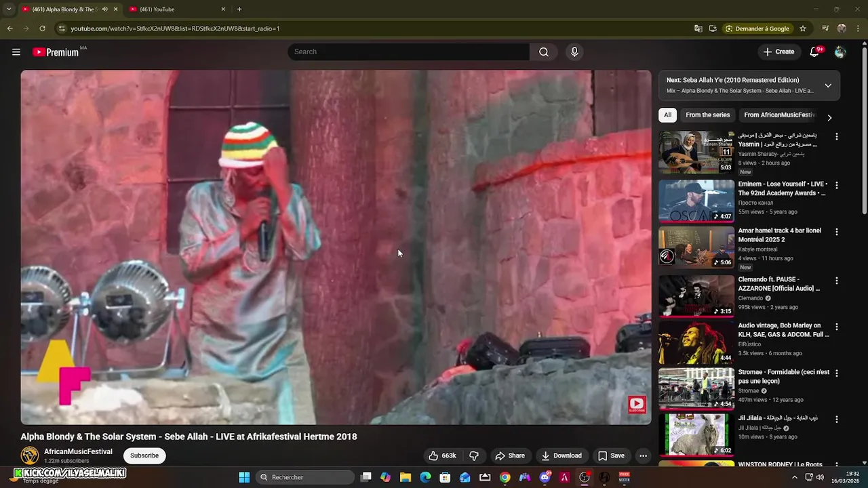
Task: Open a new browser tab
Action: click(x=239, y=9)
